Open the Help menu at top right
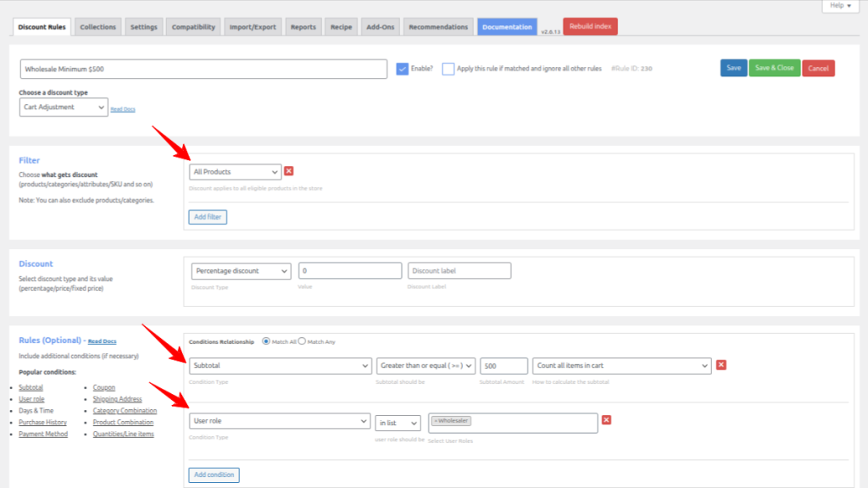The height and width of the screenshot is (488, 868). [x=839, y=6]
